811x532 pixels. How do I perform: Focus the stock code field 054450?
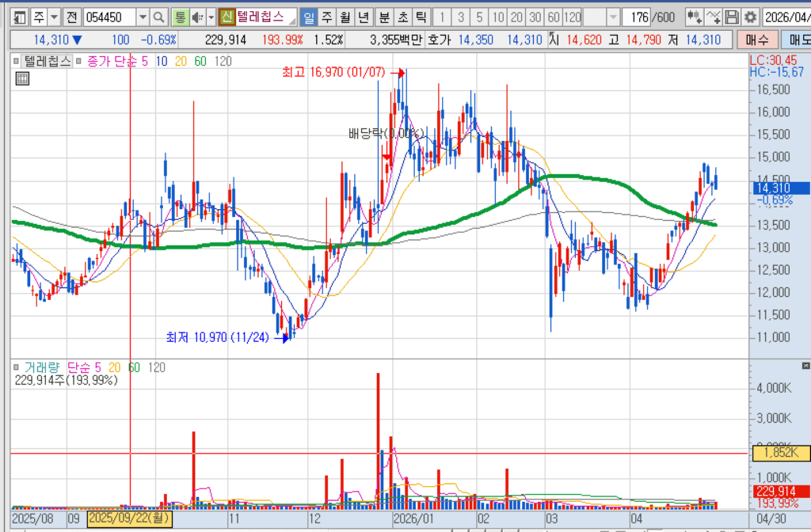pyautogui.click(x=109, y=17)
